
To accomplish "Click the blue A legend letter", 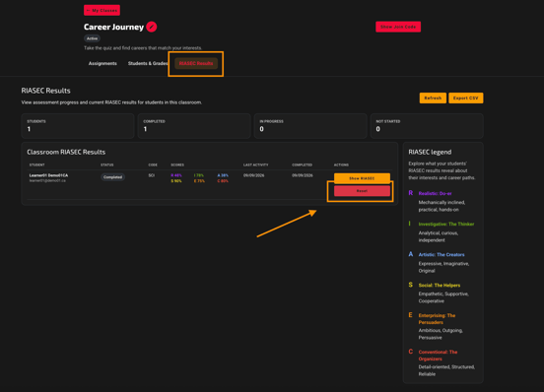I will (410, 254).
